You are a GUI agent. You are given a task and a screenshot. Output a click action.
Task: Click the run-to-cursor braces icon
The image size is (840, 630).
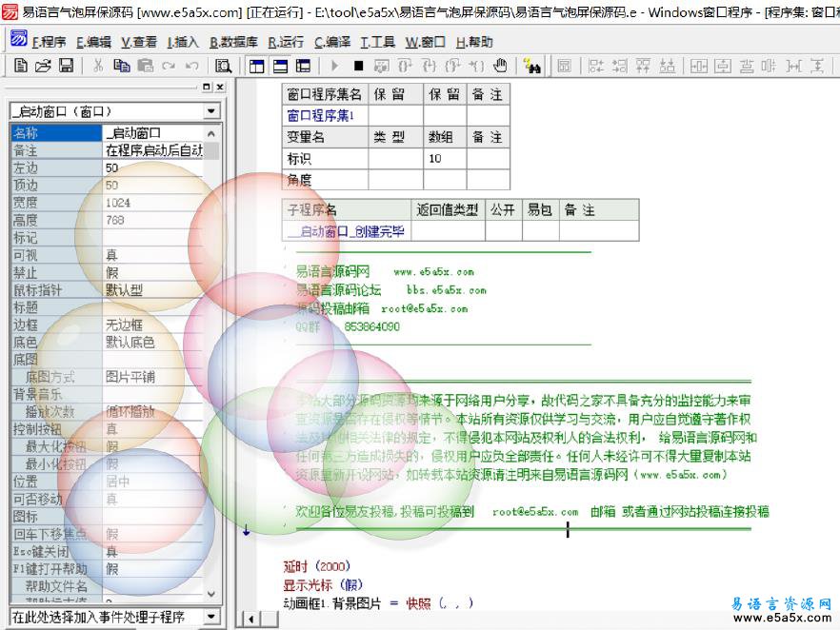(476, 66)
